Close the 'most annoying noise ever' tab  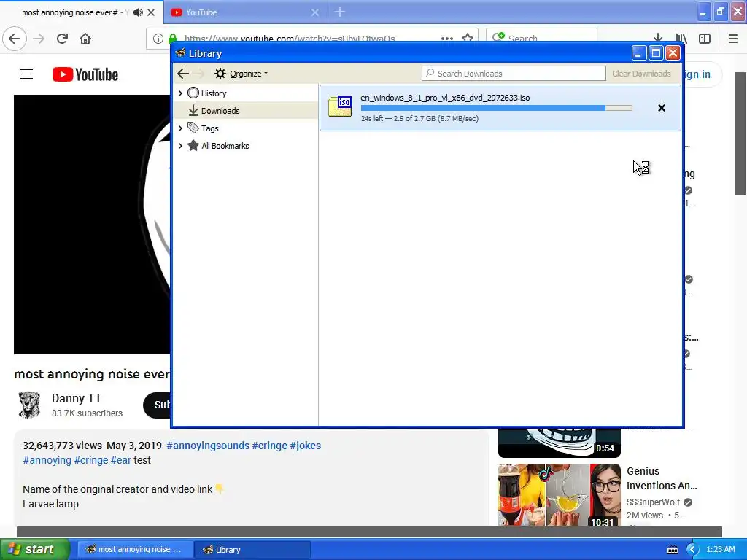(x=151, y=12)
